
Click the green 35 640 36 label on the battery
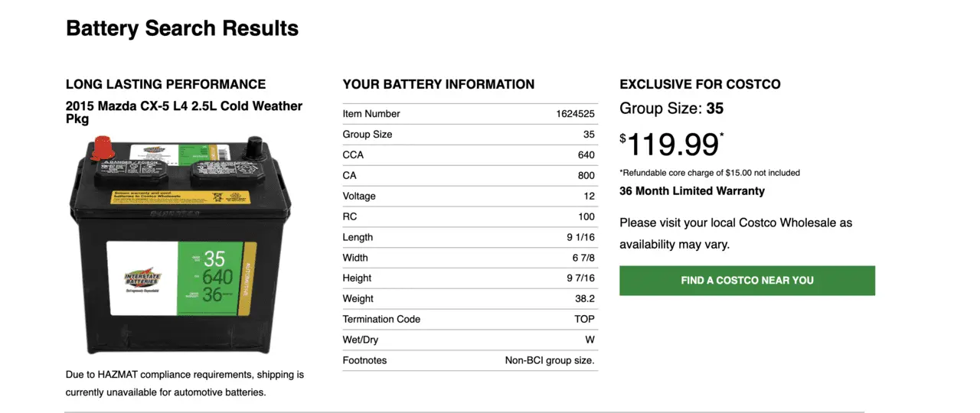[x=209, y=278]
